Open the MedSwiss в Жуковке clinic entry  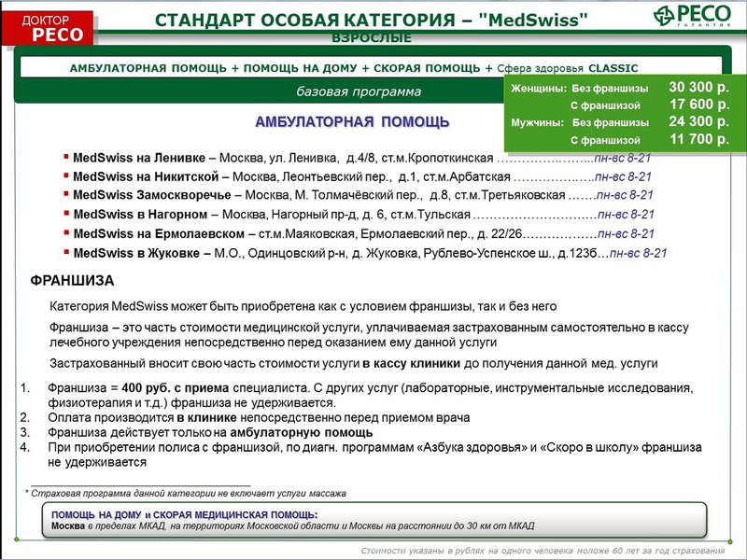click(x=141, y=253)
